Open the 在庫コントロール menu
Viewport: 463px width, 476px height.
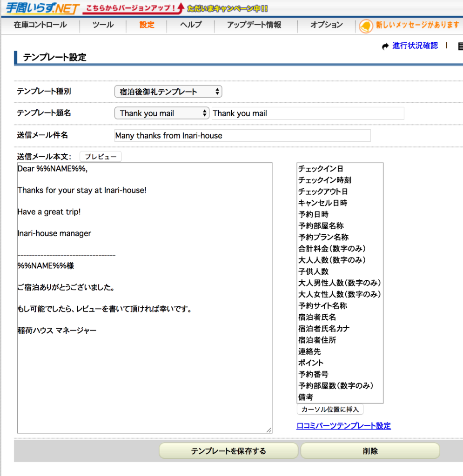40,25
